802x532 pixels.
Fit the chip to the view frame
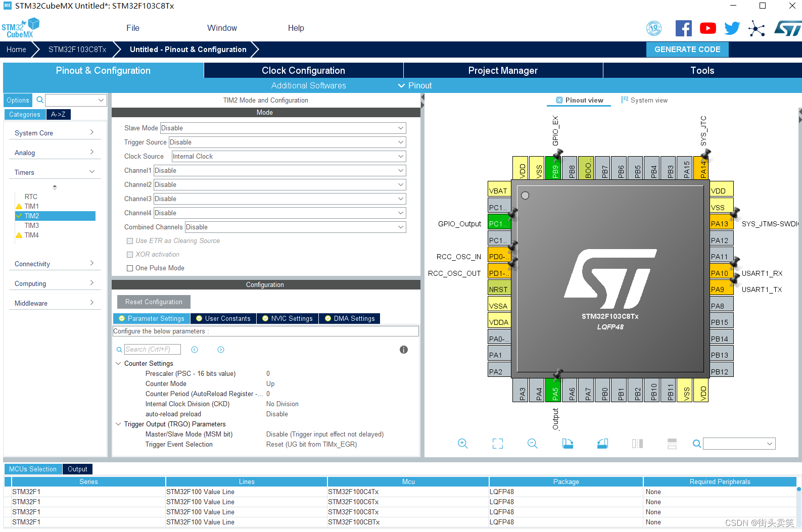coord(498,444)
